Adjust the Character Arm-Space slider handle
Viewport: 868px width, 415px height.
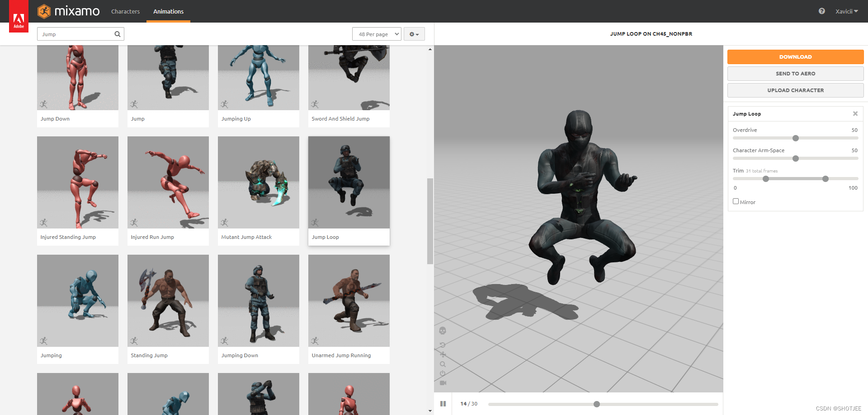click(x=796, y=159)
